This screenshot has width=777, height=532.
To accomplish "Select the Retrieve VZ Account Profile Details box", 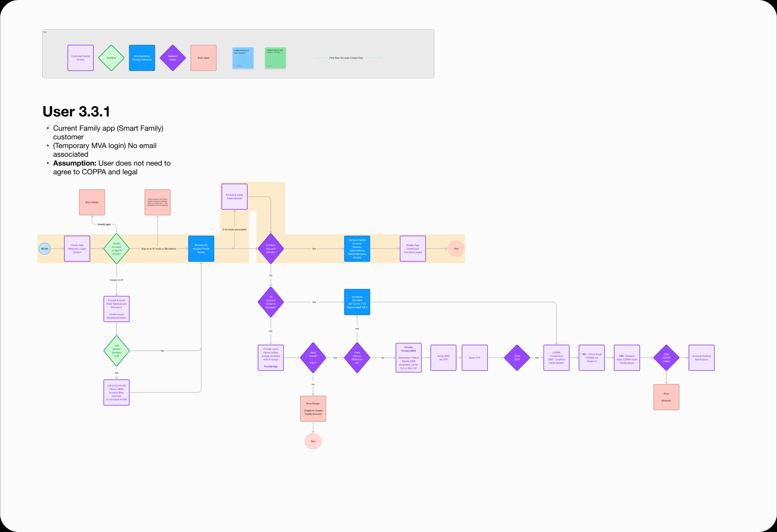I will (x=201, y=249).
